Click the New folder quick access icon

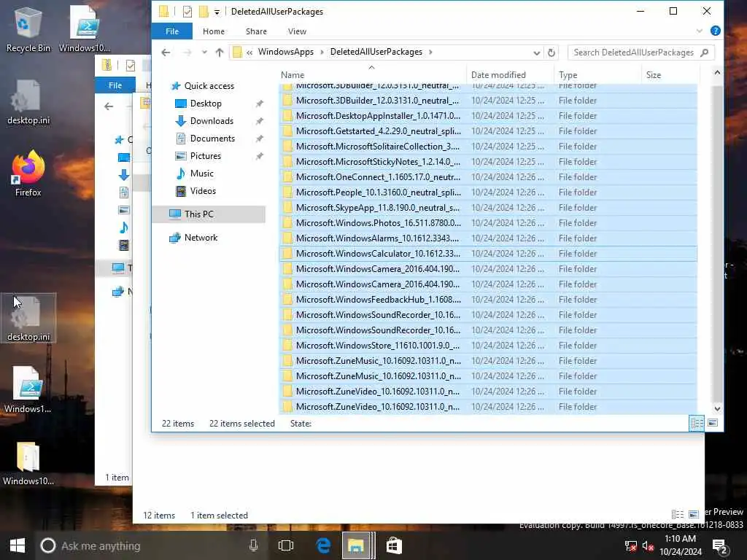tap(204, 12)
